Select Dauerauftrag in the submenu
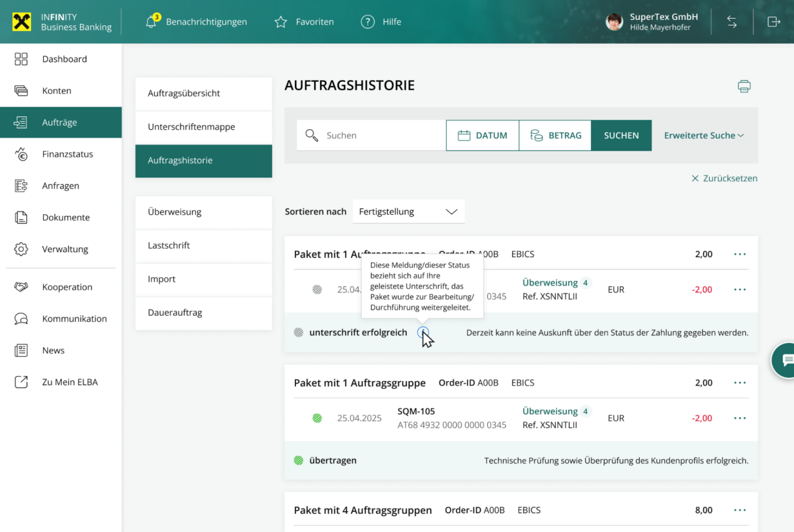The height and width of the screenshot is (532, 794). point(175,313)
